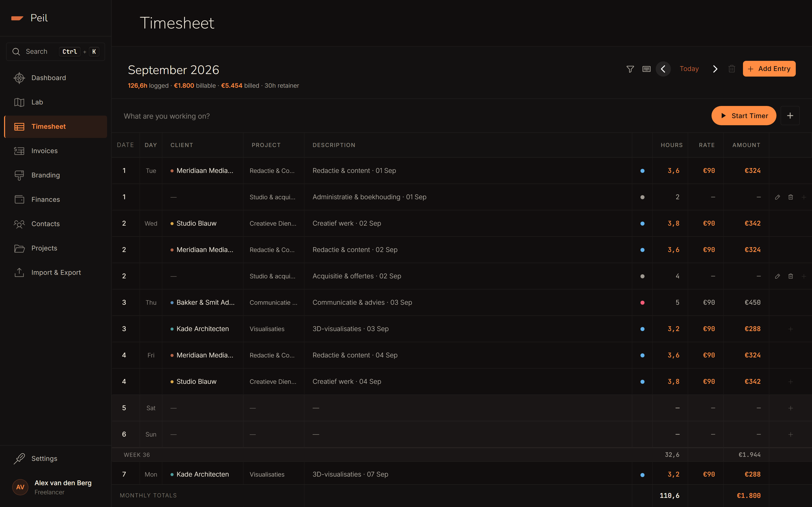Delete the Acquisitie & offertes entry

tap(790, 276)
